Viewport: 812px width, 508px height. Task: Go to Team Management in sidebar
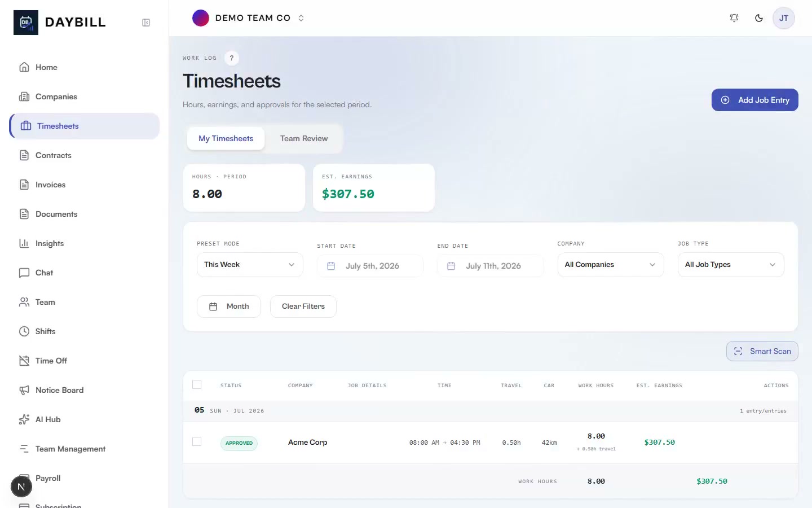pos(85,449)
